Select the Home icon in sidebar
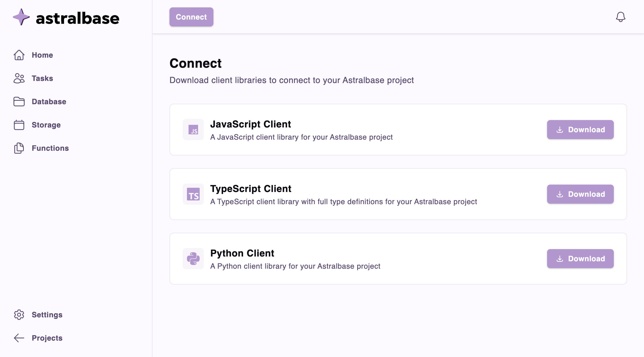The image size is (644, 357). [19, 55]
